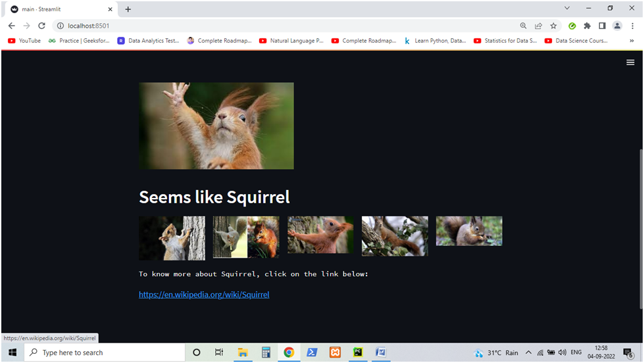Open Extensions puzzle icon
The height and width of the screenshot is (363, 644).
point(587,26)
